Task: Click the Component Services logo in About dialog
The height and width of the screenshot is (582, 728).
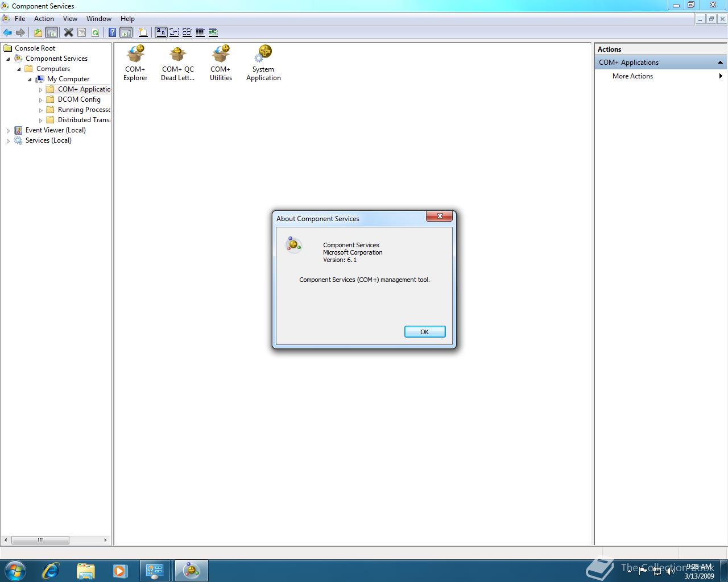Action: tap(293, 244)
